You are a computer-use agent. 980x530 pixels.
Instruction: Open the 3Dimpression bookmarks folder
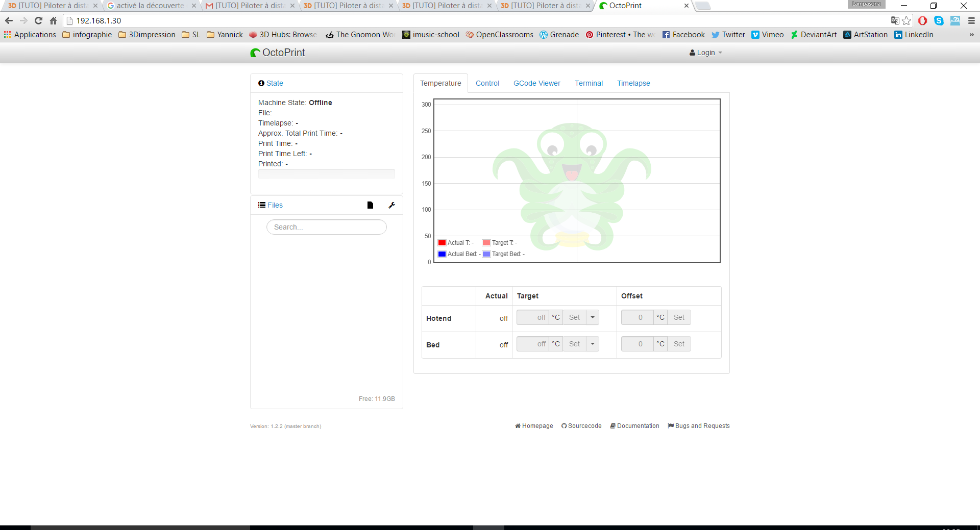[147, 35]
